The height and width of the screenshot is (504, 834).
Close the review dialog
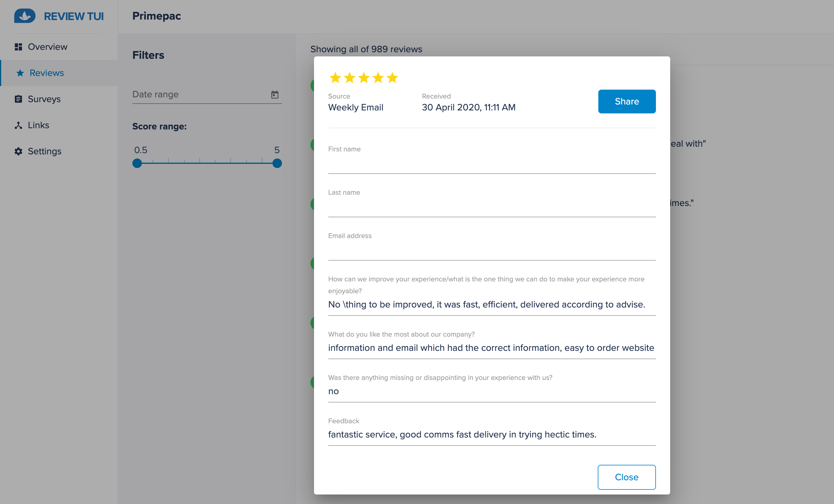point(627,477)
